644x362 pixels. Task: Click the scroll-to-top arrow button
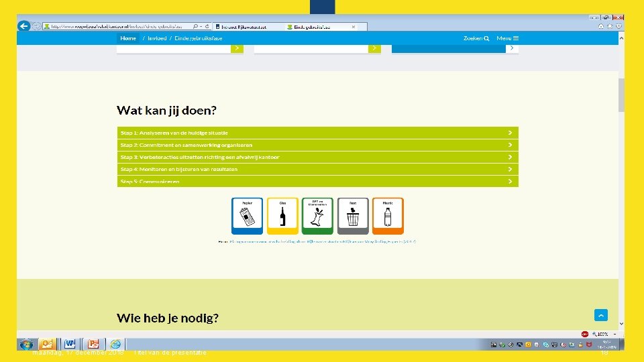click(x=601, y=315)
